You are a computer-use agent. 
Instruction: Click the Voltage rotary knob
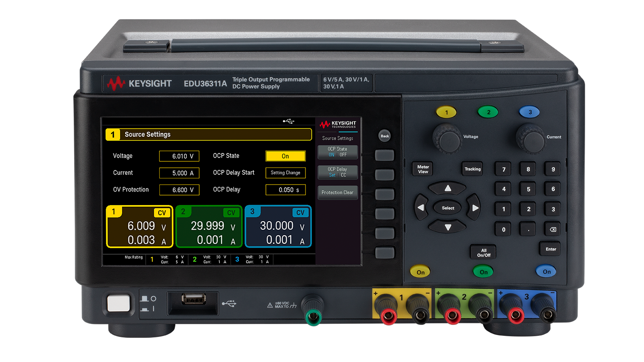coord(447,138)
